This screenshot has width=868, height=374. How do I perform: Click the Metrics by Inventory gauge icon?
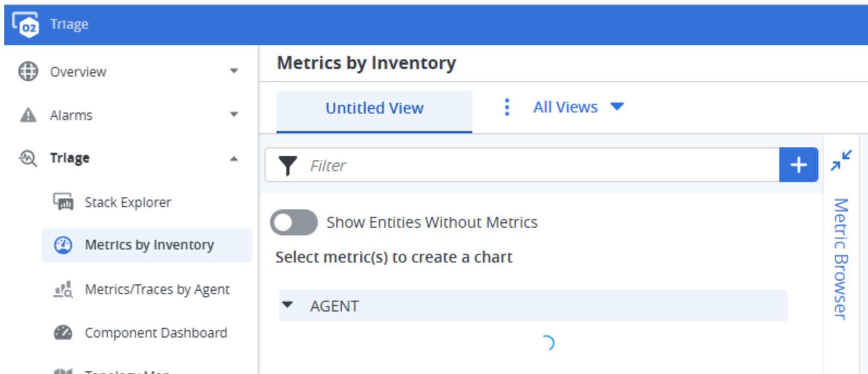click(63, 245)
